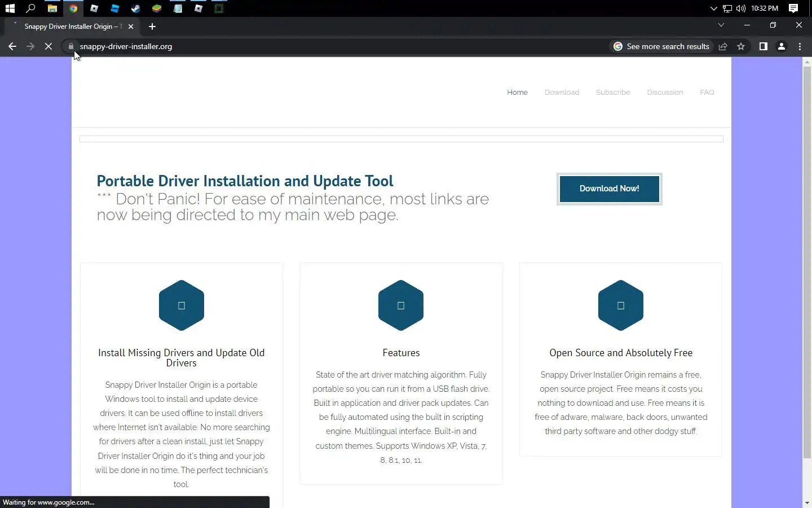This screenshot has width=812, height=508.
Task: Stop loading the page
Action: 48,46
